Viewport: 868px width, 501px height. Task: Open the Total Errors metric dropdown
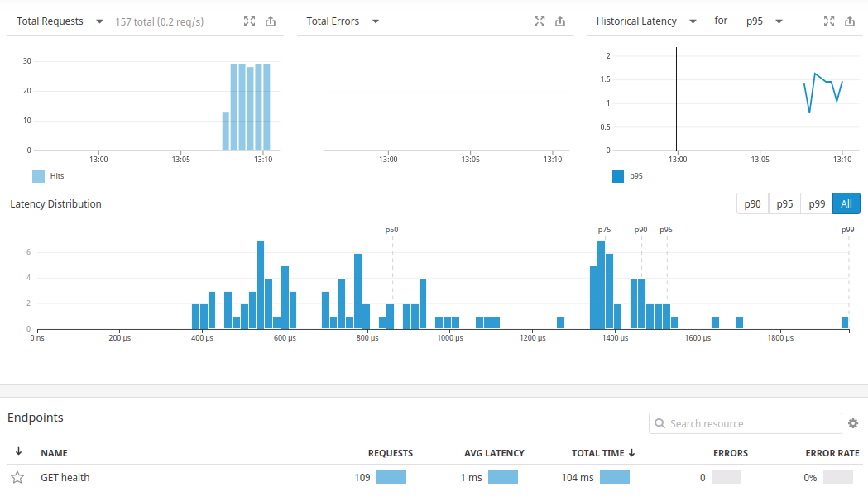click(x=376, y=21)
